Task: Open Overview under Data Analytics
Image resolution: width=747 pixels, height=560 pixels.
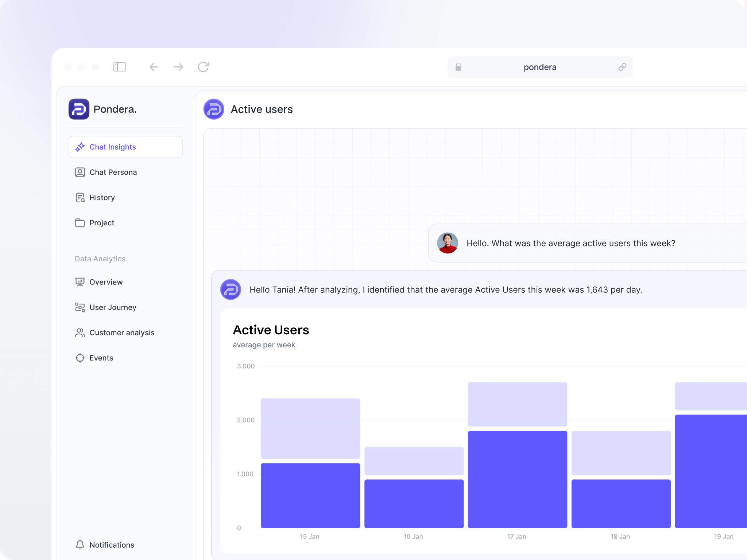Action: 125,282
